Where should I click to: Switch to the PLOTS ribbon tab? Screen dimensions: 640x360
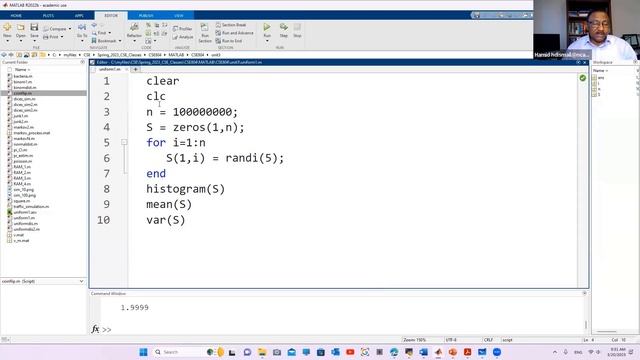tap(48, 16)
